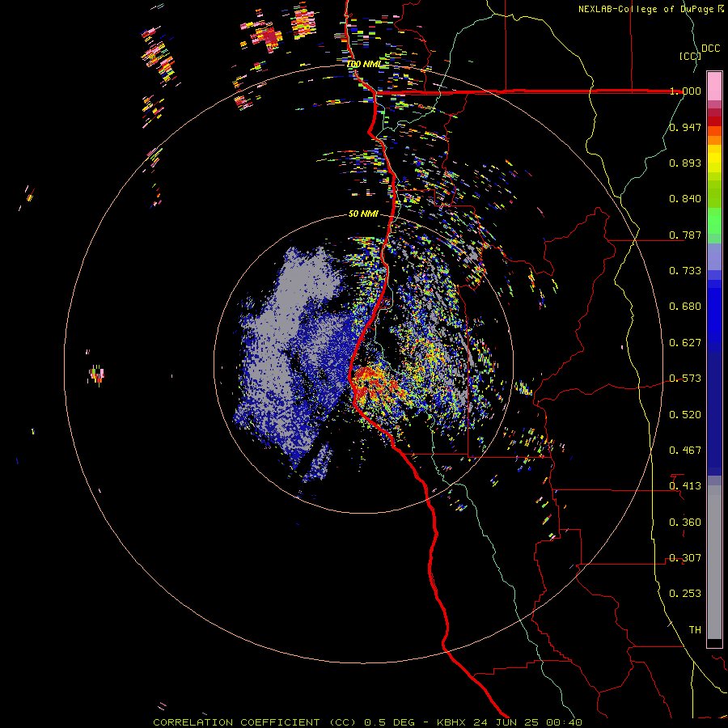Click the 0.733 scale value
Viewport: 728px width, 728px height.
pyautogui.click(x=685, y=271)
